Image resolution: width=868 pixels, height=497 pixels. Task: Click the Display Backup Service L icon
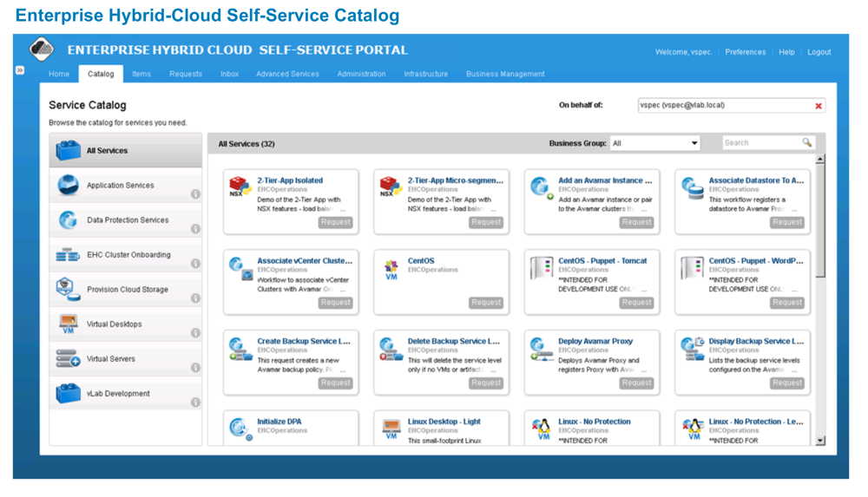[x=693, y=349]
